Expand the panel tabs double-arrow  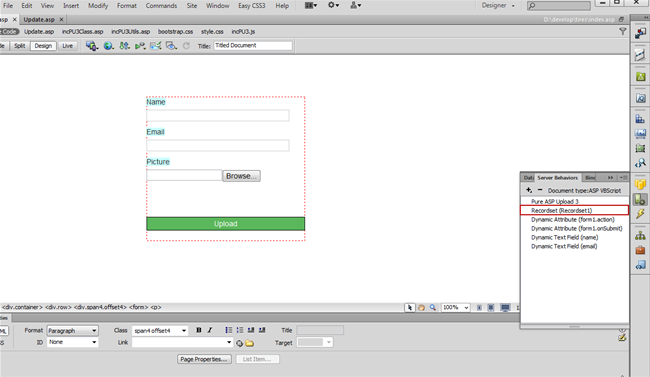610,178
